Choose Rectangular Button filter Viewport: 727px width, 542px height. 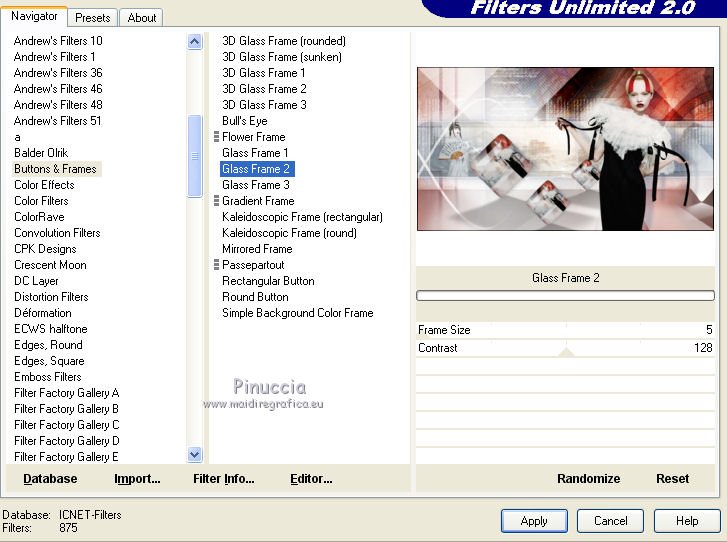click(268, 281)
